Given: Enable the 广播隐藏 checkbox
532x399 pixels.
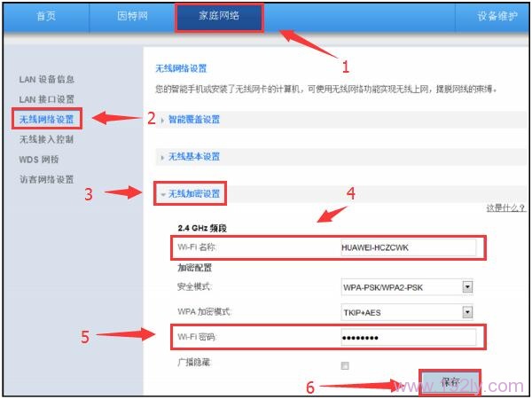Looking at the screenshot, I should coord(345,365).
